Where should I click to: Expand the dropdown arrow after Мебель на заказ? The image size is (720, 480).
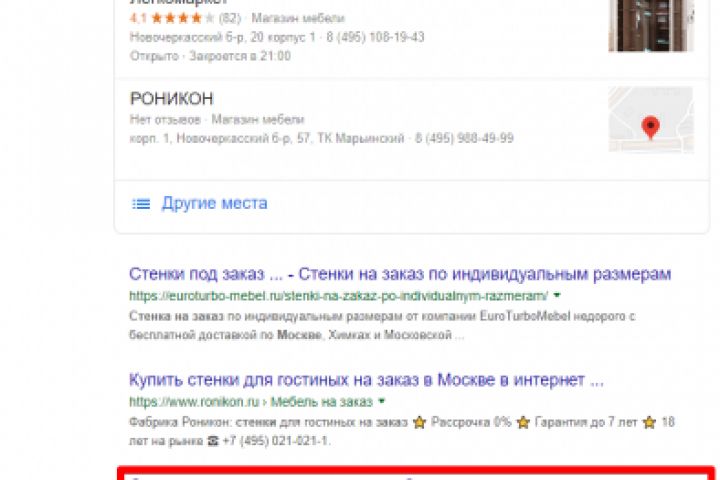[x=381, y=401]
